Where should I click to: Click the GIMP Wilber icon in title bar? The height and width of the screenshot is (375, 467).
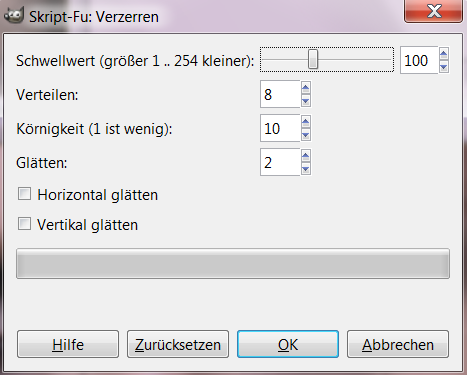click(14, 16)
